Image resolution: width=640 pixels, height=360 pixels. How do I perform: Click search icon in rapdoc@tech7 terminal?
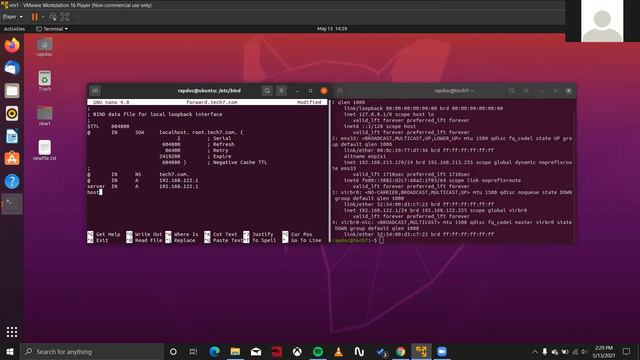[511, 91]
